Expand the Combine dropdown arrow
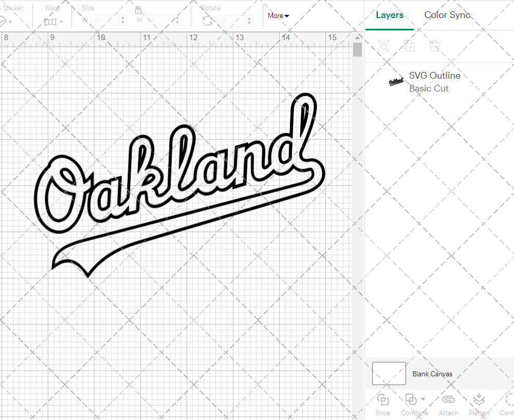 click(423, 399)
